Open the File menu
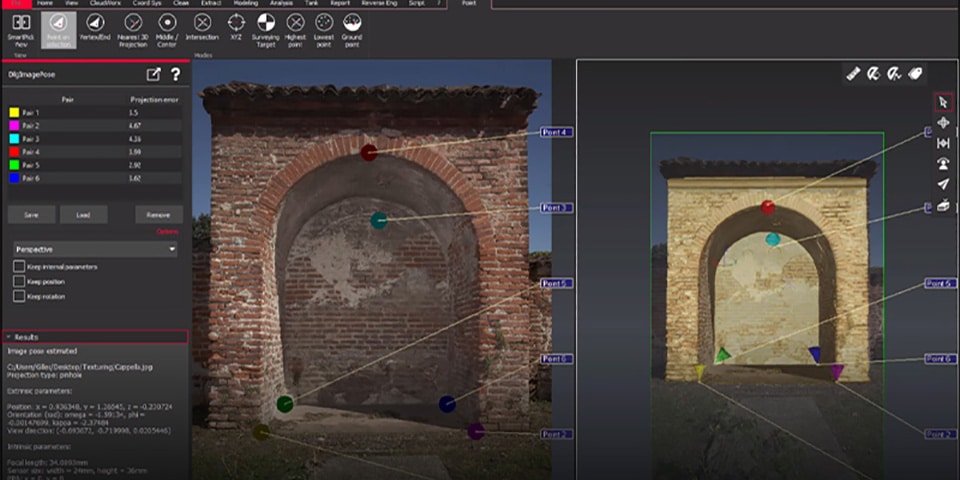The width and height of the screenshot is (960, 480). click(x=15, y=3)
